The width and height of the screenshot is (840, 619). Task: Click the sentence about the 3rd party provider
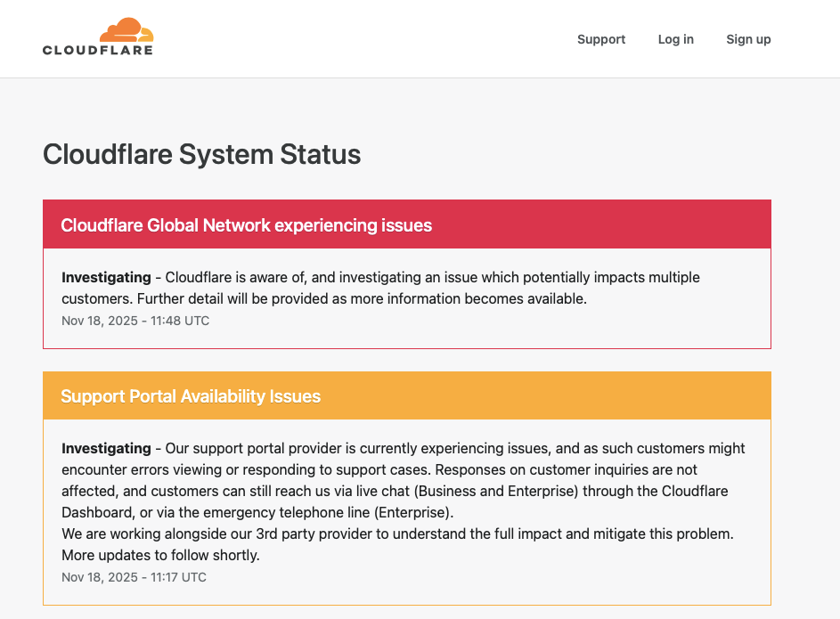[x=397, y=533]
